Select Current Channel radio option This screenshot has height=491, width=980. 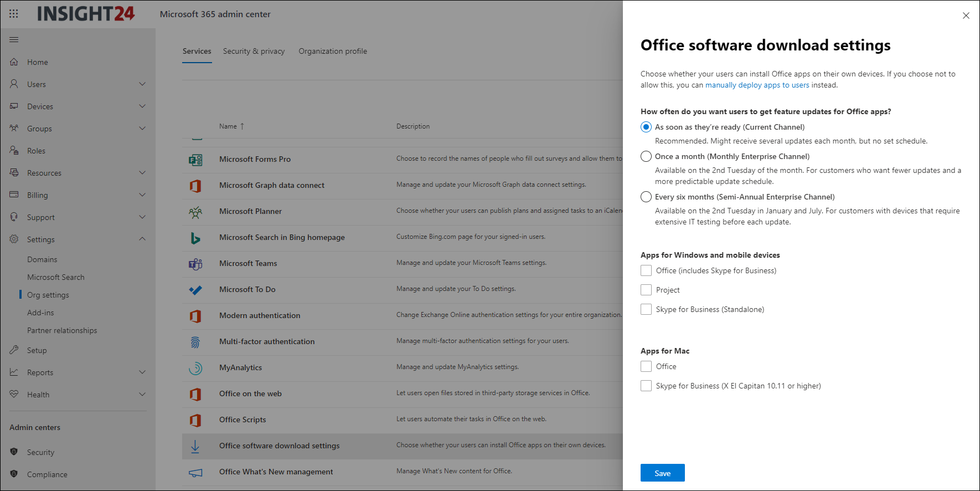(x=646, y=127)
